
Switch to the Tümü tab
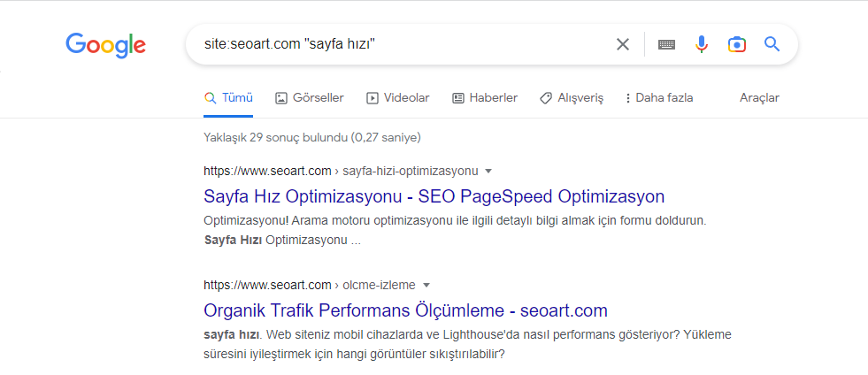pos(228,98)
